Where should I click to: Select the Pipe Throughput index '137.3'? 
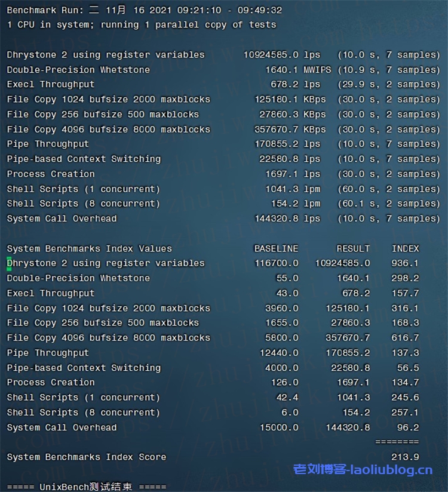pyautogui.click(x=405, y=353)
